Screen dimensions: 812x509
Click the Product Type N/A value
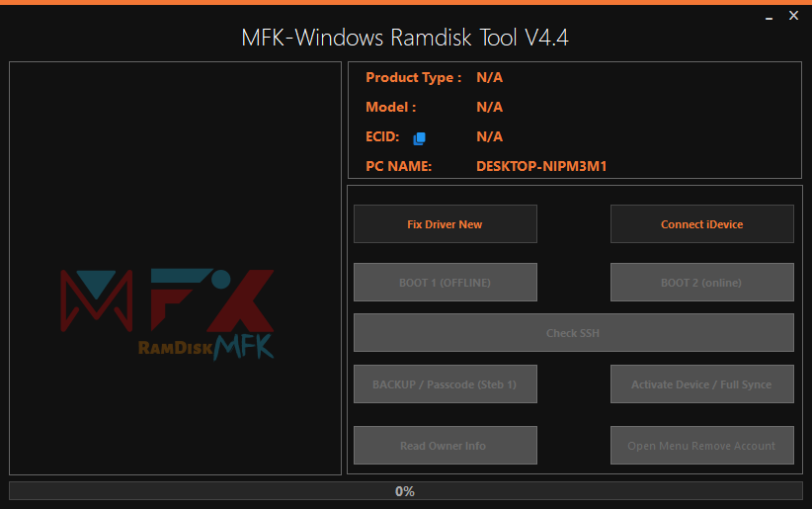click(x=489, y=78)
